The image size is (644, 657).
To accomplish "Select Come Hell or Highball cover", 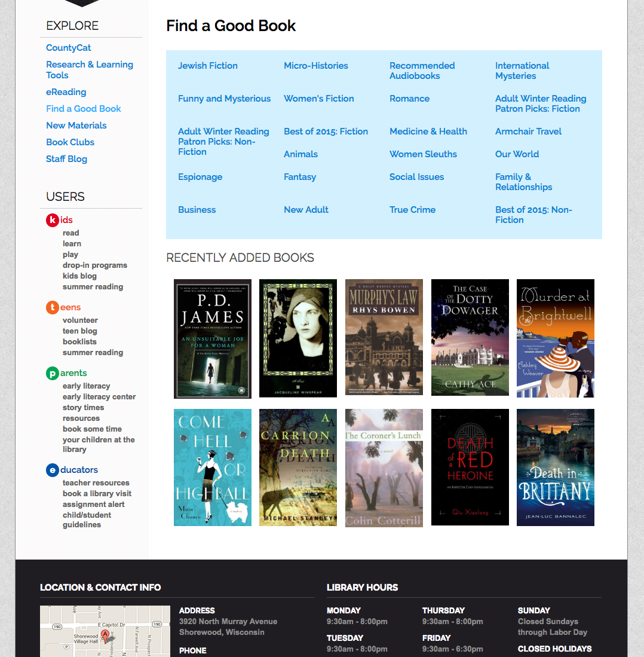I will pos(213,467).
